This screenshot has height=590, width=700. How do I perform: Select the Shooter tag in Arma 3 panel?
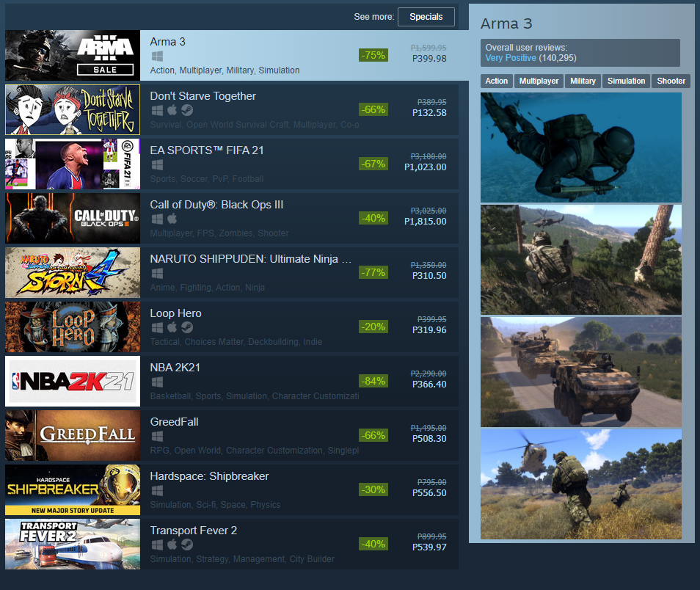[x=671, y=81]
